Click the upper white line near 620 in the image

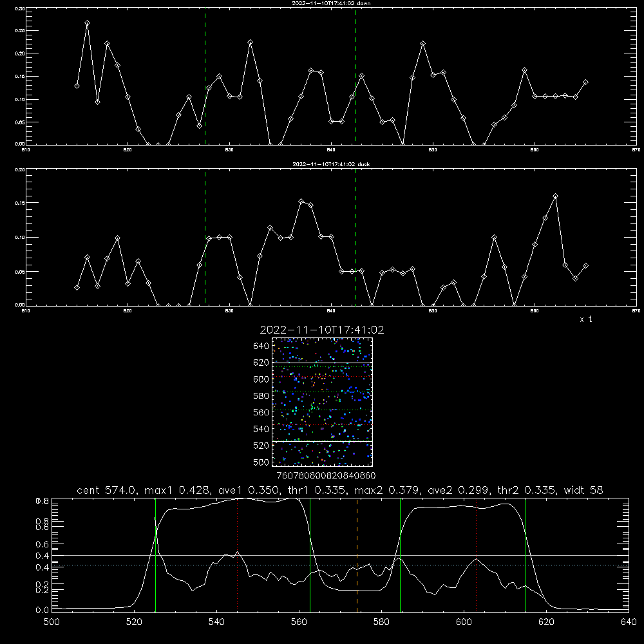point(323,363)
